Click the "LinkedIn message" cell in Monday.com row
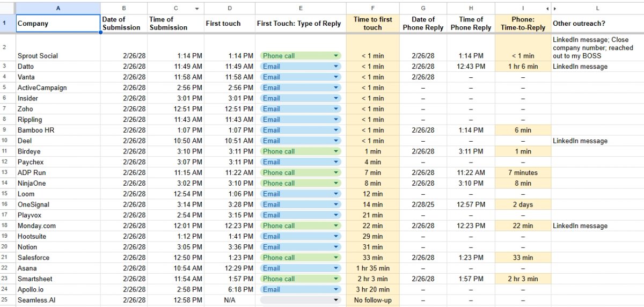This screenshot has height=307, width=644. (x=597, y=226)
